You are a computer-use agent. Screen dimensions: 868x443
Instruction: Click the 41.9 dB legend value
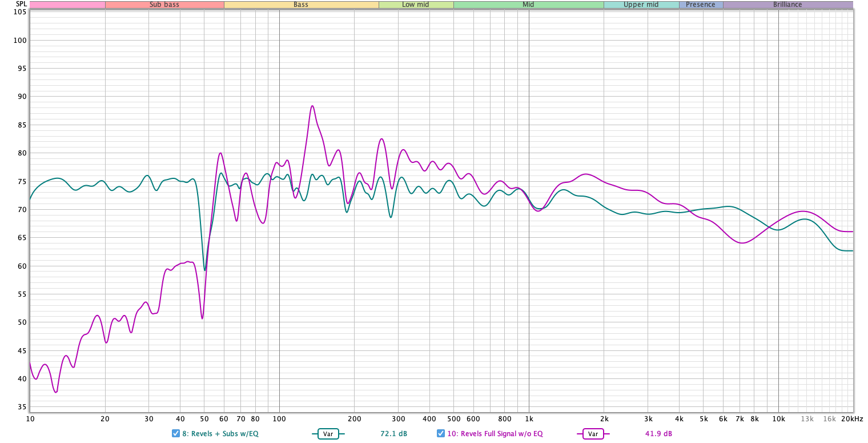coord(658,434)
